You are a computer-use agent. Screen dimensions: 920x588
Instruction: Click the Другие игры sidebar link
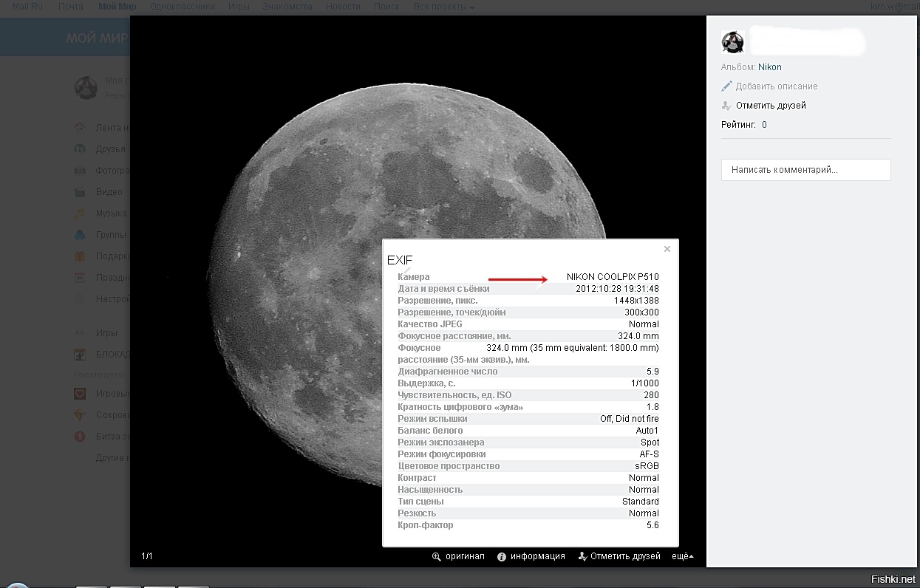(x=113, y=458)
